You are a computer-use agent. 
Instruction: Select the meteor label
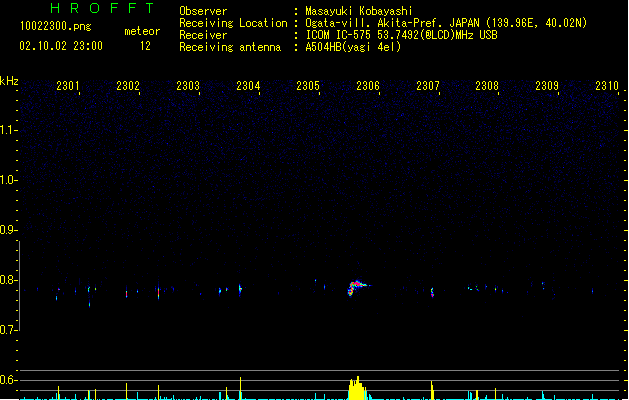click(142, 31)
